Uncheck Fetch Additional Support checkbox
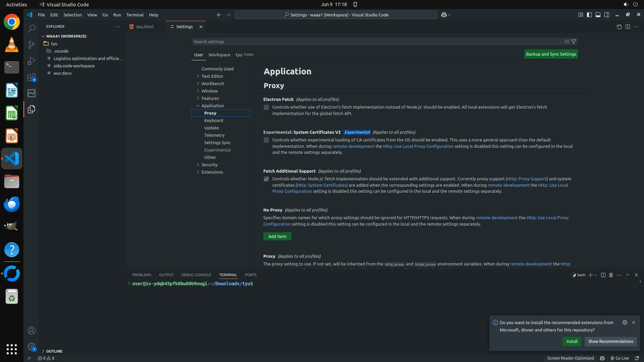Image resolution: width=644 pixels, height=362 pixels. click(266, 179)
